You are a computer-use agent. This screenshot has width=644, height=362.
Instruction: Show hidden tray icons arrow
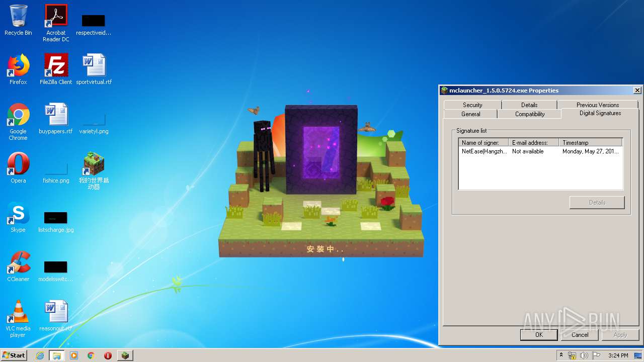click(x=561, y=355)
